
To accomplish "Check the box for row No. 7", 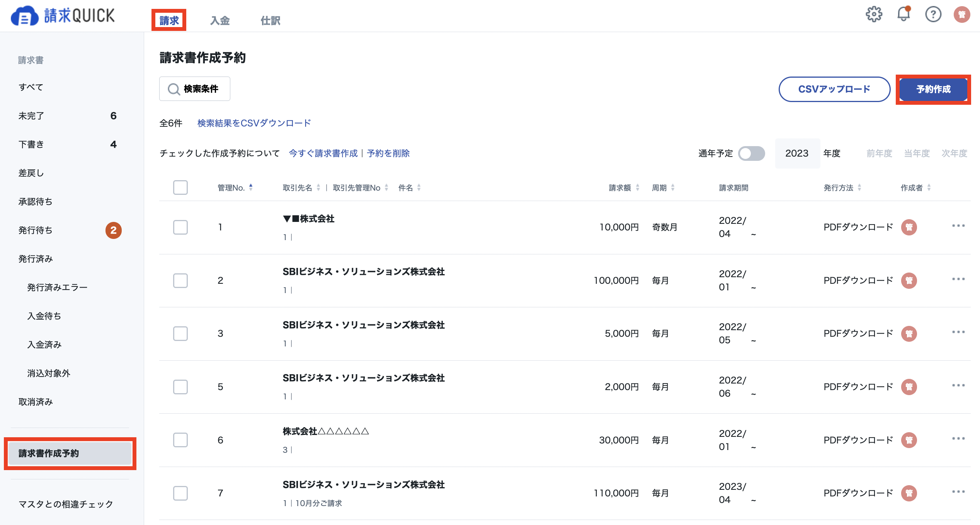I will 180,493.
